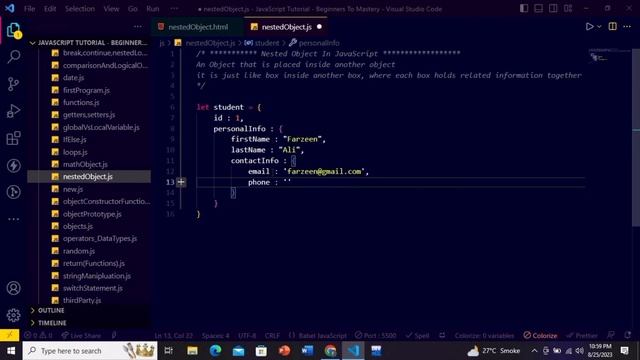Open the run button dropdown arrow
The width and height of the screenshot is (640, 360).
coord(599,27)
